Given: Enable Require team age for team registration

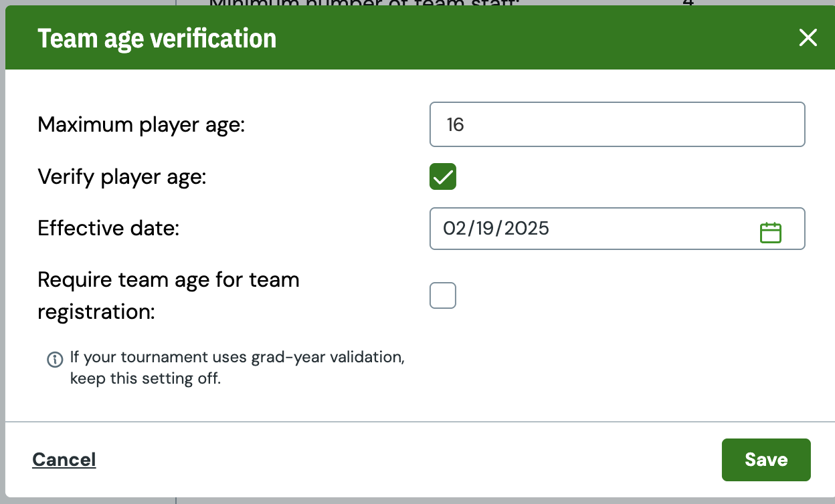Looking at the screenshot, I should point(443,295).
